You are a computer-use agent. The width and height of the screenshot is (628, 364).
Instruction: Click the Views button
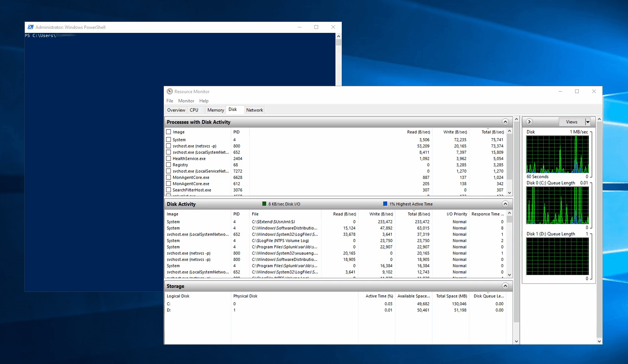pos(572,122)
